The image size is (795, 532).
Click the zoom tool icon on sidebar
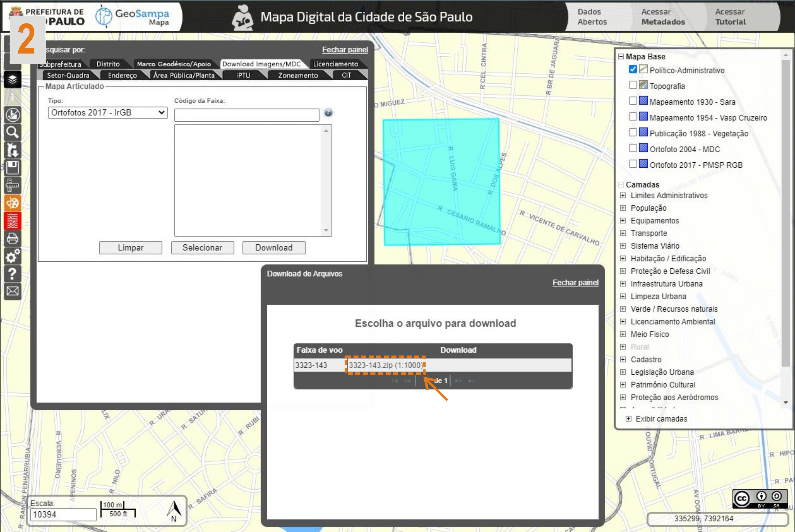[x=13, y=132]
